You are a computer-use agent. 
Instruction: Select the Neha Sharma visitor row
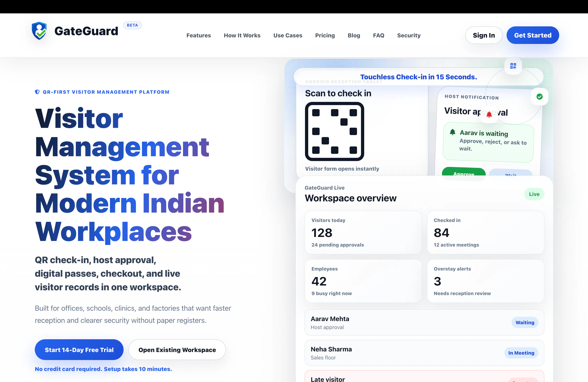click(424, 353)
